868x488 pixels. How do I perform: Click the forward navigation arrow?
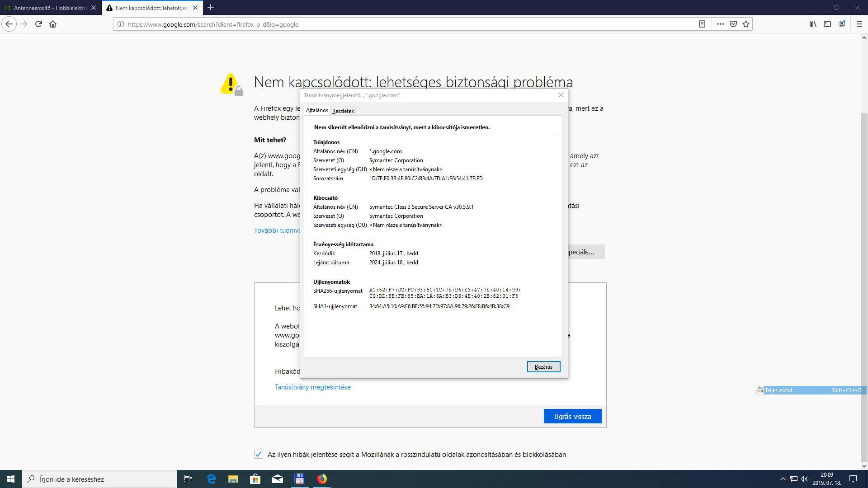click(x=24, y=24)
